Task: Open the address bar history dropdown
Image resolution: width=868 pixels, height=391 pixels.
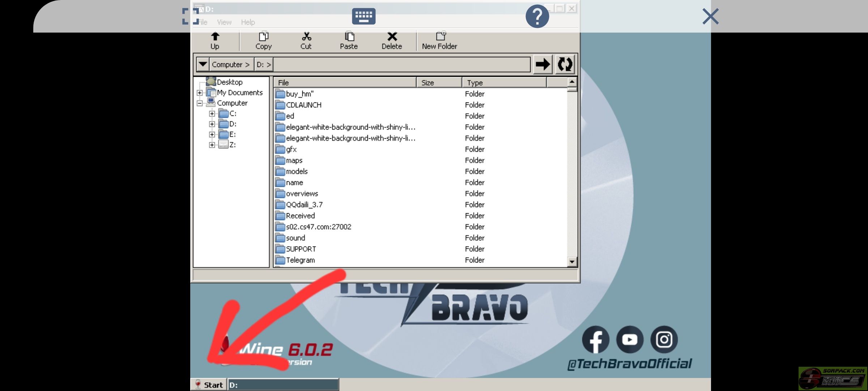Action: pos(203,64)
